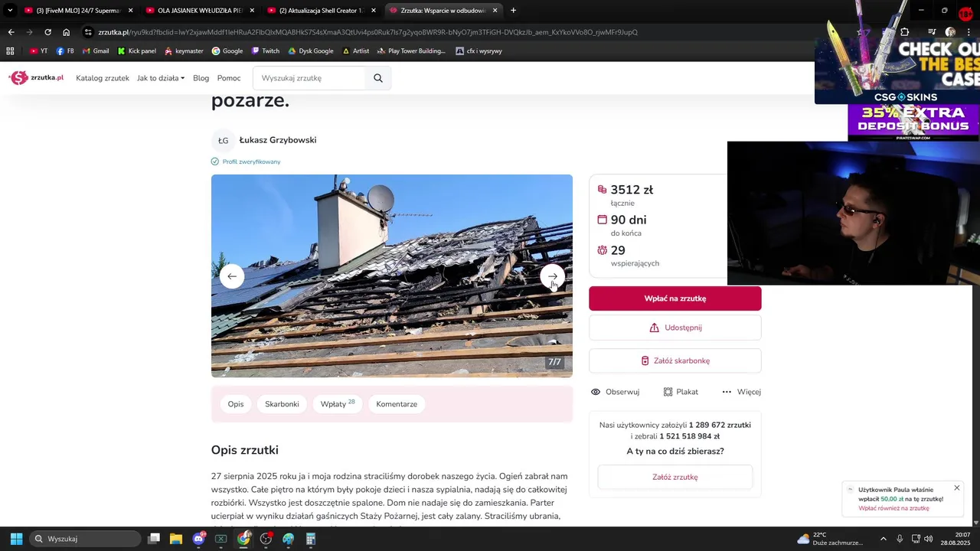Reload the page with refresh icon

coord(47,32)
